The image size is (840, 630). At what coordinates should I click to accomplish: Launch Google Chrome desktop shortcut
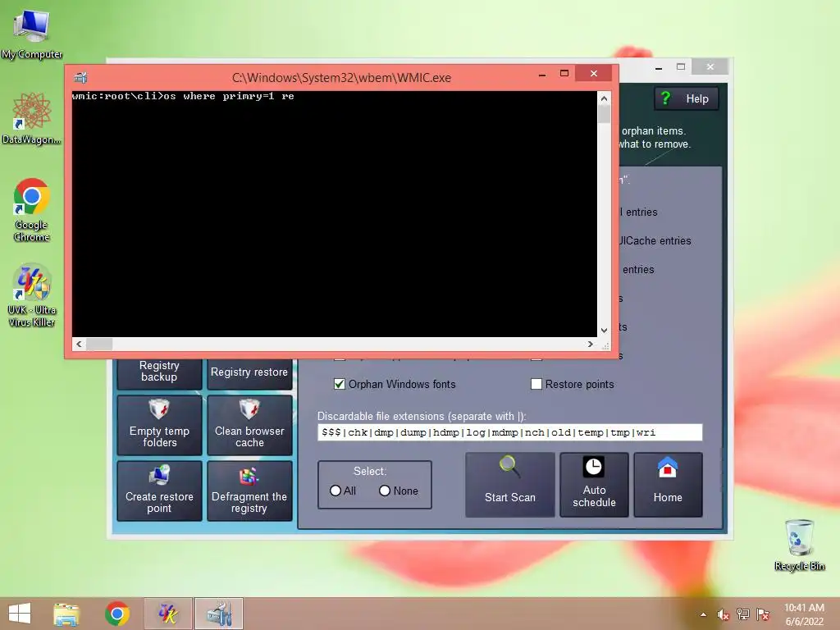click(x=32, y=209)
